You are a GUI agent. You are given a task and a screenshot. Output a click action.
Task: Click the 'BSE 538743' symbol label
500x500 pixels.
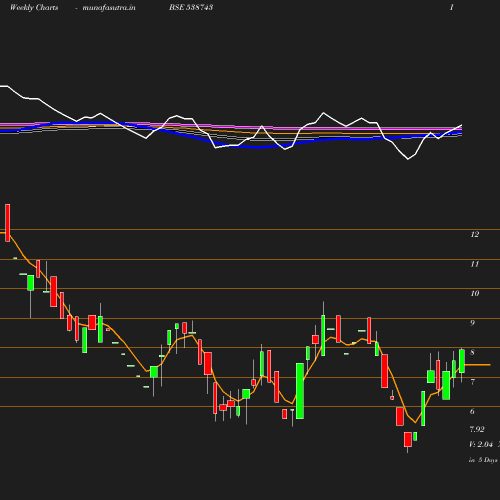(x=191, y=7)
